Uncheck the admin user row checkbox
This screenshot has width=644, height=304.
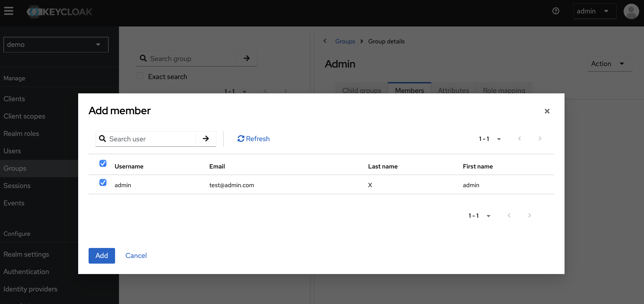[103, 182]
